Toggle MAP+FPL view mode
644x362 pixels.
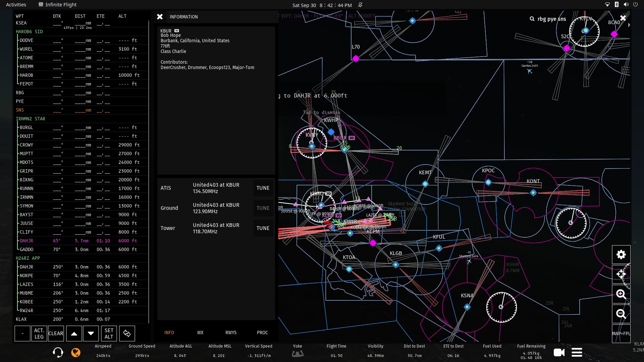pos(621,334)
